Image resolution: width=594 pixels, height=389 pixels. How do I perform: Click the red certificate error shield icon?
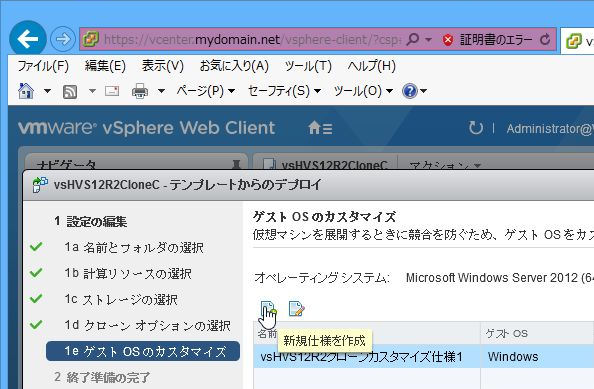448,39
